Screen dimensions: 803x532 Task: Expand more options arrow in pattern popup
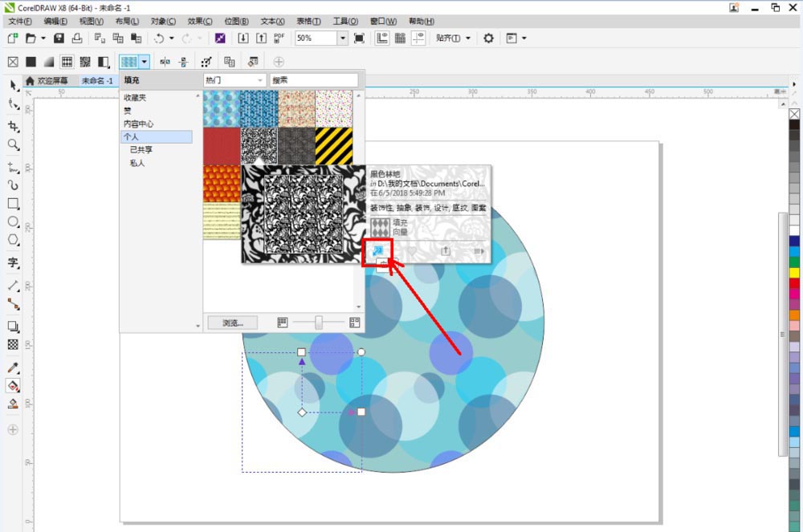click(x=479, y=251)
